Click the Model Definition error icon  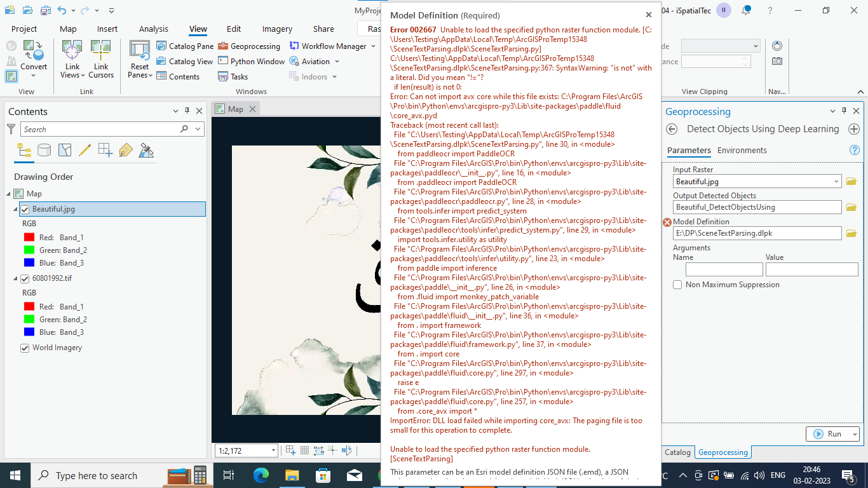click(667, 222)
